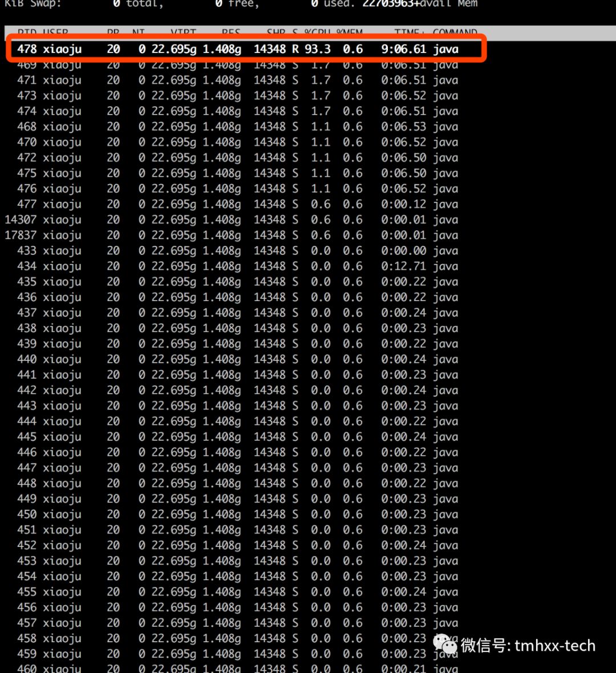The width and height of the screenshot is (616, 673).
Task: Click the 0:00.00 time value
Action: pyautogui.click(x=403, y=250)
